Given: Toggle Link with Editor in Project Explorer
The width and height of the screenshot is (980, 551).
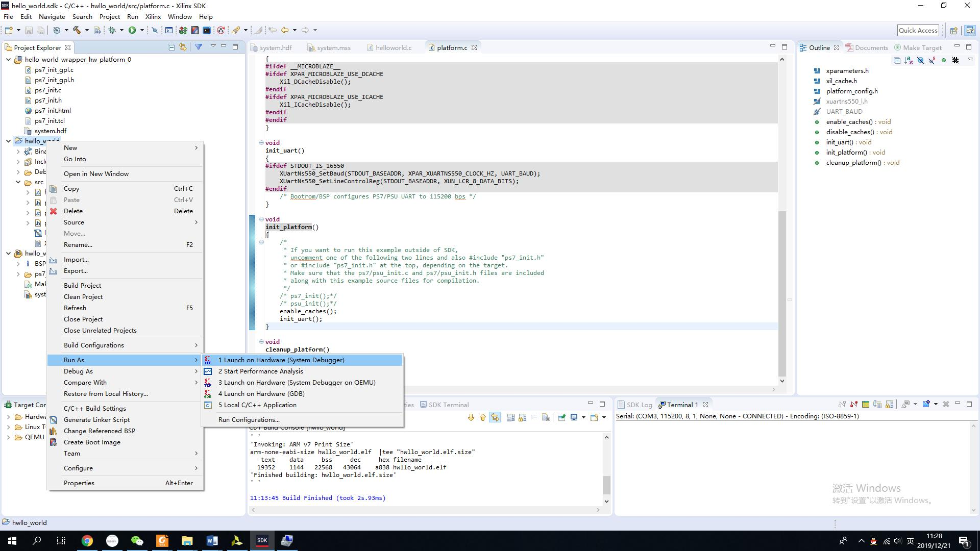Looking at the screenshot, I should pos(183,47).
